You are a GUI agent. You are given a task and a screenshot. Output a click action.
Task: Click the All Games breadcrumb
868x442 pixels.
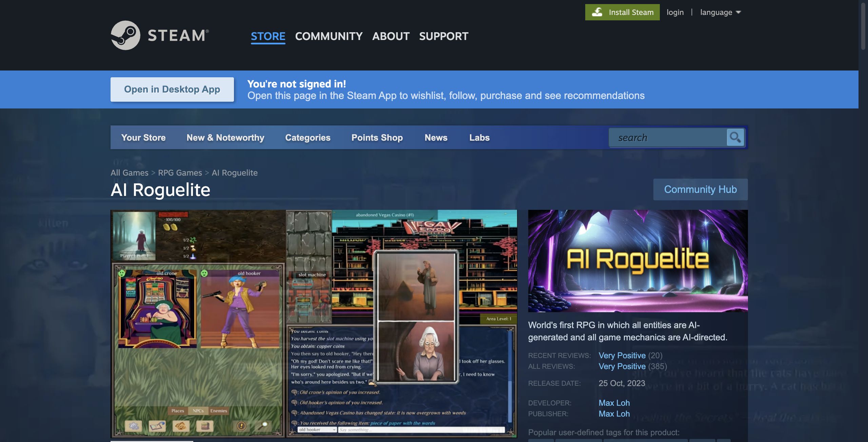click(x=129, y=173)
